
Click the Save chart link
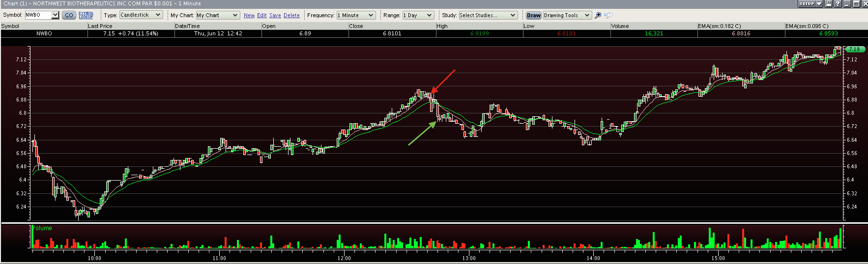[x=275, y=15]
